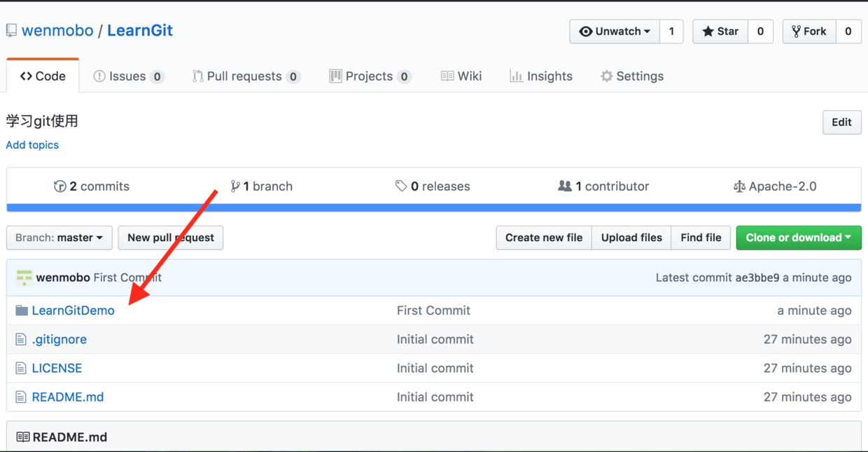Expand the Clone or download menu
The height and width of the screenshot is (452, 868).
[x=798, y=238]
